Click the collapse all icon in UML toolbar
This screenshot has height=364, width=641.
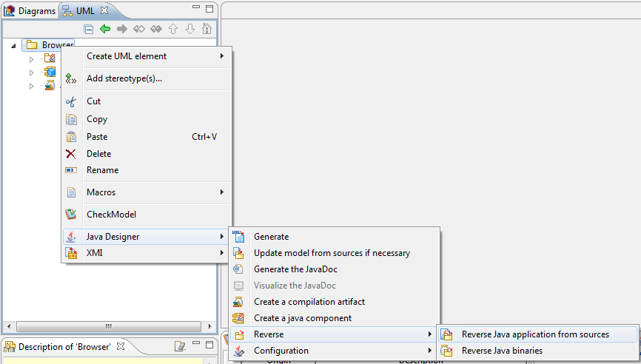pos(88,29)
